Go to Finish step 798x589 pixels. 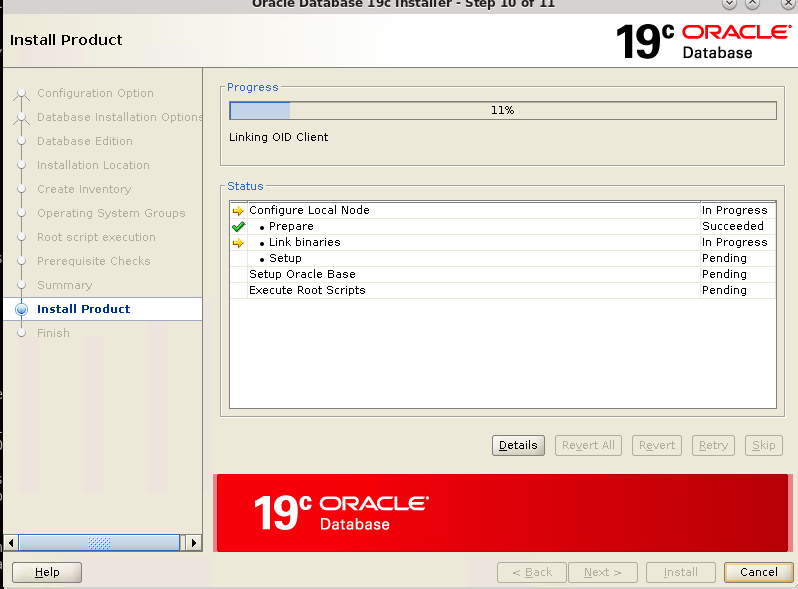(53, 333)
